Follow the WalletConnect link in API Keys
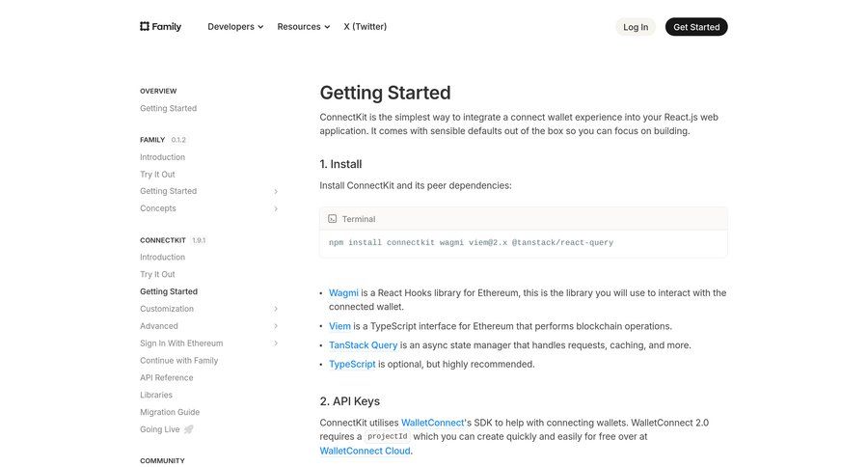Viewport: 868px width, 467px height. click(x=433, y=422)
